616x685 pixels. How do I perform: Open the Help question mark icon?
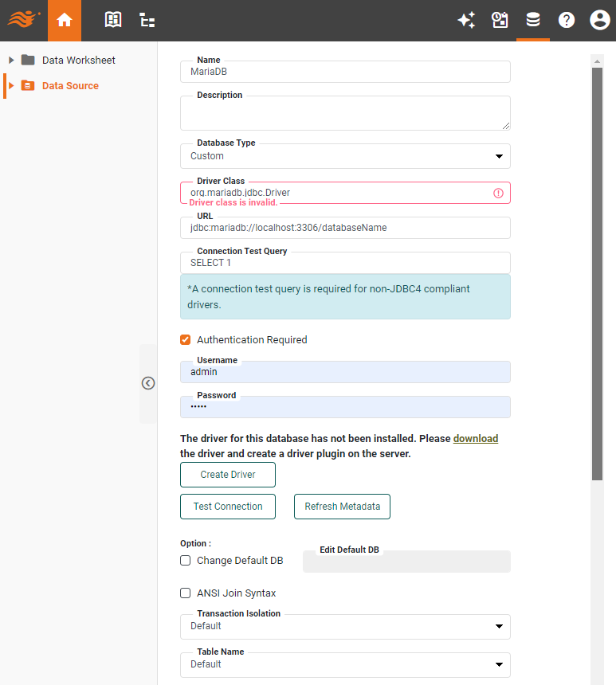(566, 20)
